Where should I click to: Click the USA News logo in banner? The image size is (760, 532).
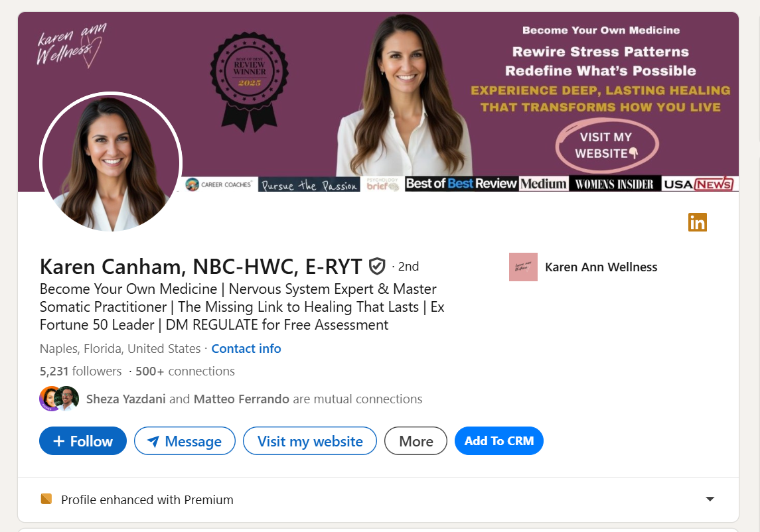click(x=698, y=184)
